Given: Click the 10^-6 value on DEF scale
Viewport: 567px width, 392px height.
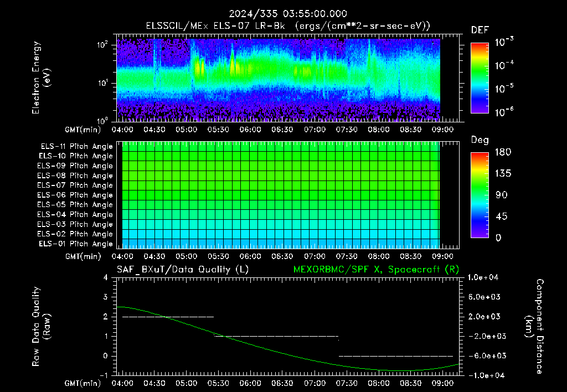Looking at the screenshot, I should tap(504, 112).
